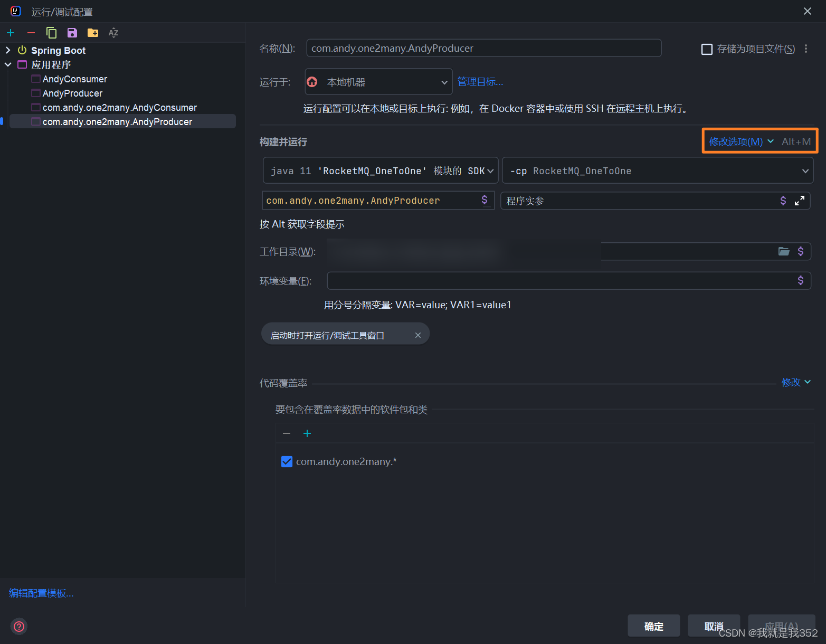This screenshot has width=826, height=644.
Task: Remove package from coverage list
Action: click(287, 433)
